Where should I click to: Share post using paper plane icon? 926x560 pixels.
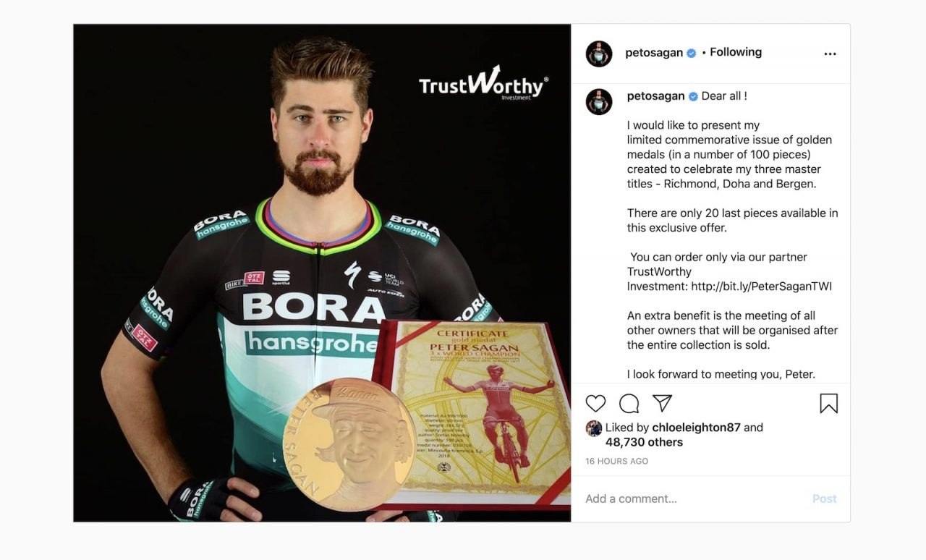coord(662,403)
